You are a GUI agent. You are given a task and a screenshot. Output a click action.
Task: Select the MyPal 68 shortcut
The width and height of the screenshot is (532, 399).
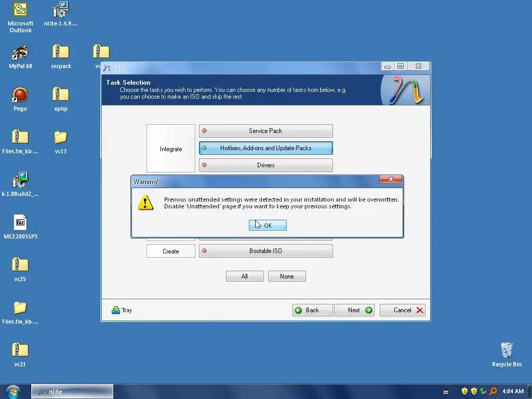tap(20, 57)
